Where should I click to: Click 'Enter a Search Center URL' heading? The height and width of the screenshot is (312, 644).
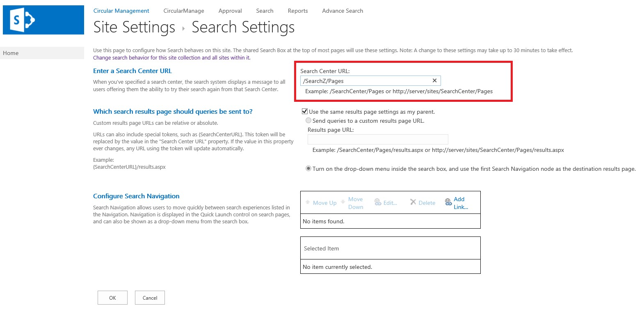click(132, 71)
